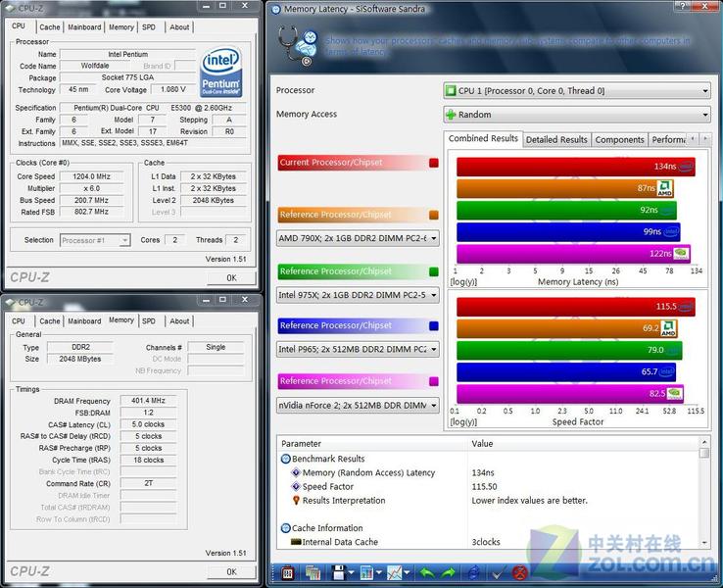723x588 pixels.
Task: Click the green back arrow icon
Action: click(427, 573)
